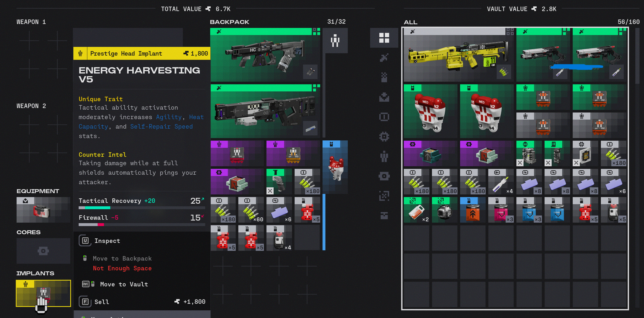The height and width of the screenshot is (318, 644).
Task: Click the vault scrollbar on right edge
Action: (637, 56)
